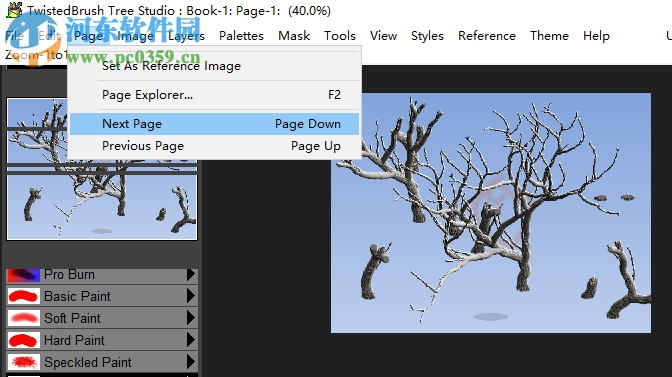Click the Hard Paint swatch icon
Viewport: 672px width, 377px height.
tap(24, 340)
